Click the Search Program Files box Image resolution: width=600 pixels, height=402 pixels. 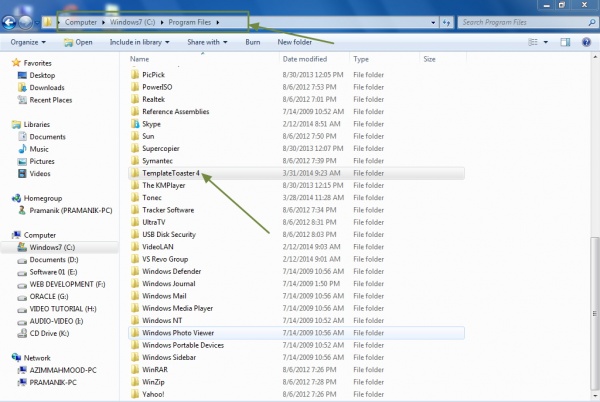(x=527, y=23)
